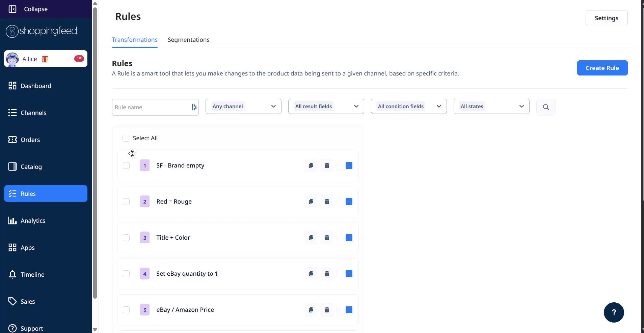This screenshot has width=644, height=333.
Task: Open the Ailice account card
Action: [x=46, y=59]
